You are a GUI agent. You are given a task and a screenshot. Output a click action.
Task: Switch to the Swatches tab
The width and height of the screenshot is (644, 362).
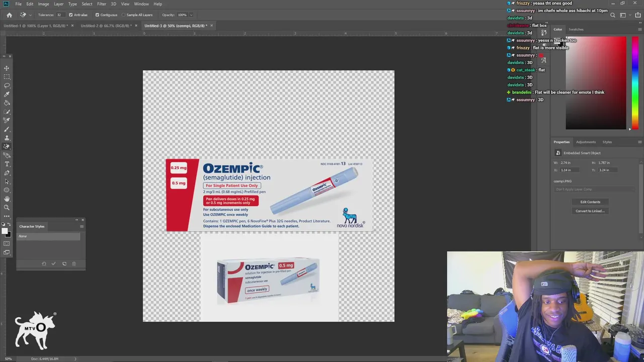pos(576,30)
